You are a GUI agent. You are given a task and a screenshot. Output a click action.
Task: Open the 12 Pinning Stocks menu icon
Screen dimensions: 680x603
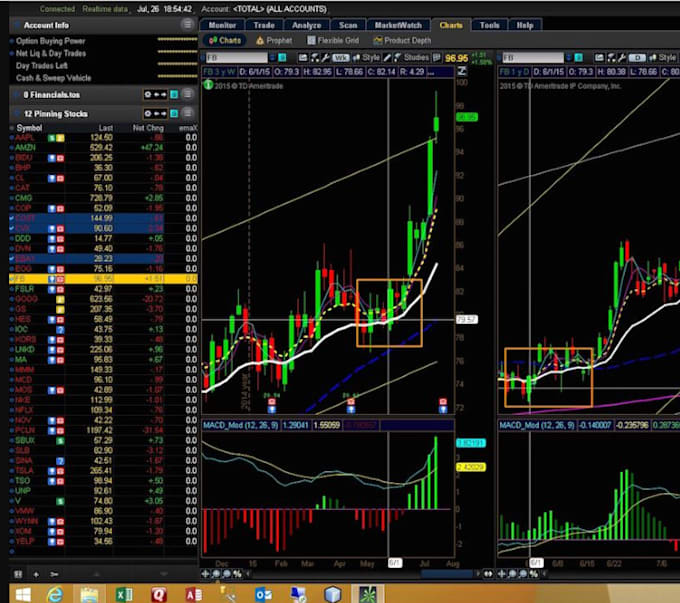pos(188,113)
